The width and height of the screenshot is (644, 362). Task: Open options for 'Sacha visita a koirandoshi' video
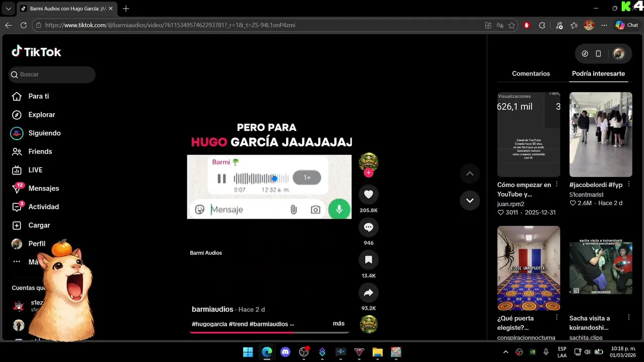628,318
